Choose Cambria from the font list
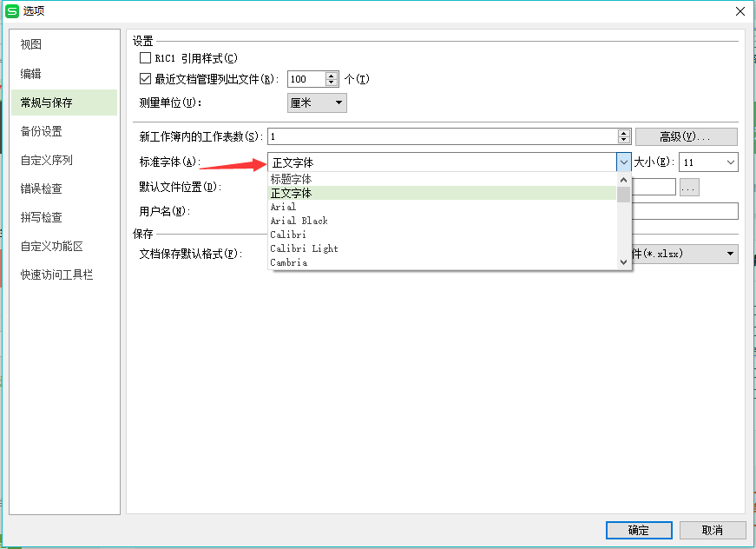The image size is (756, 549). point(442,262)
